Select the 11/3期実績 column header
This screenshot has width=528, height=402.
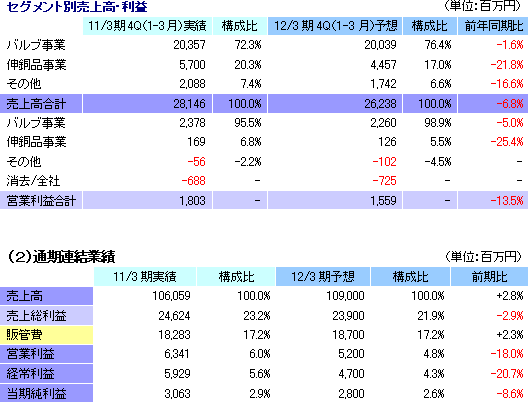pos(145,277)
